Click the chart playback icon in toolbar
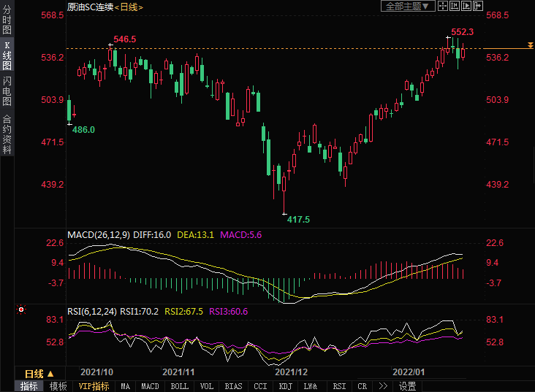The width and height of the screenshot is (535, 392). [465, 6]
